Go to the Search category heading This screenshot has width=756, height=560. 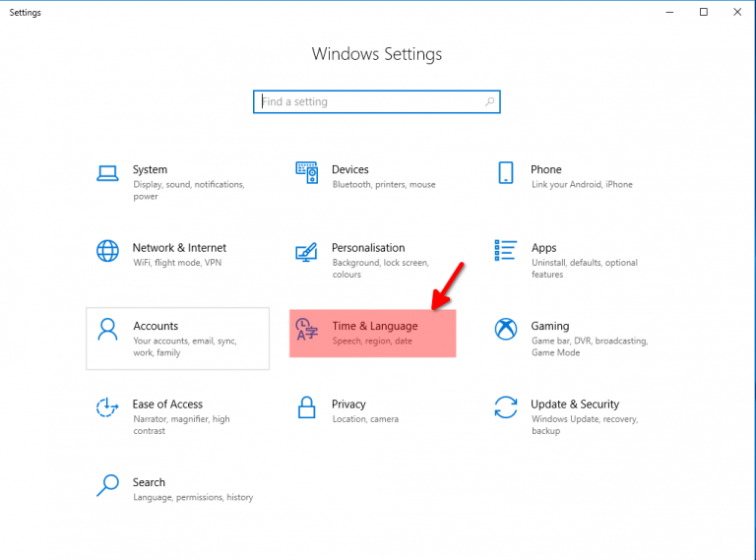coord(149,482)
